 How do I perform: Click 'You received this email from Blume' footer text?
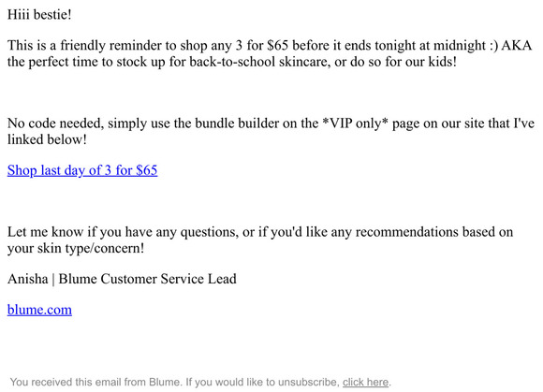click(95, 382)
